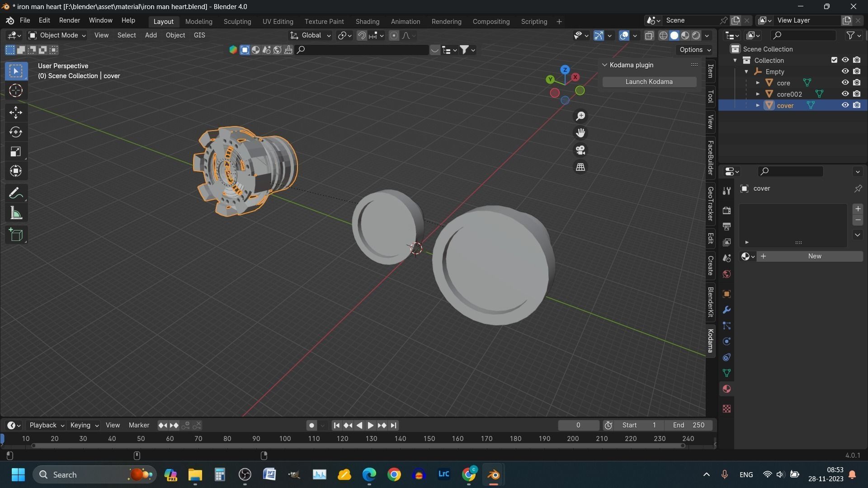This screenshot has width=868, height=488.
Task: Open the Add menu in viewport
Action: (151, 35)
